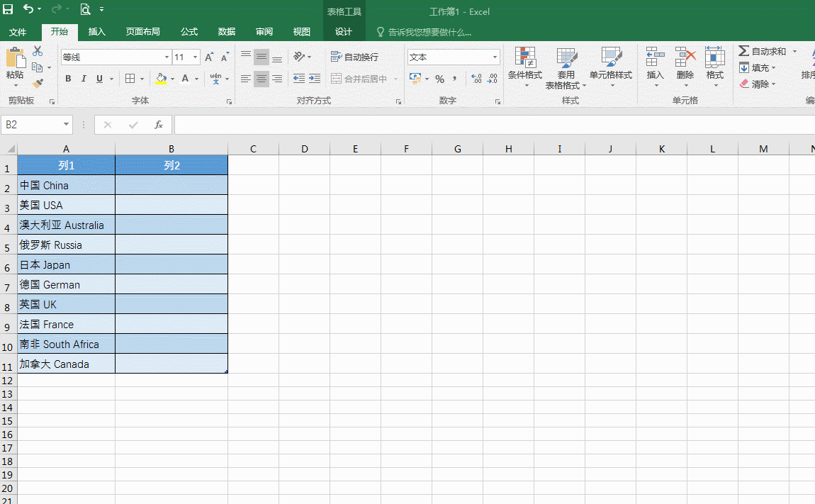Click the Paste clipboard icon
This screenshot has width=815, height=504.
(x=15, y=57)
